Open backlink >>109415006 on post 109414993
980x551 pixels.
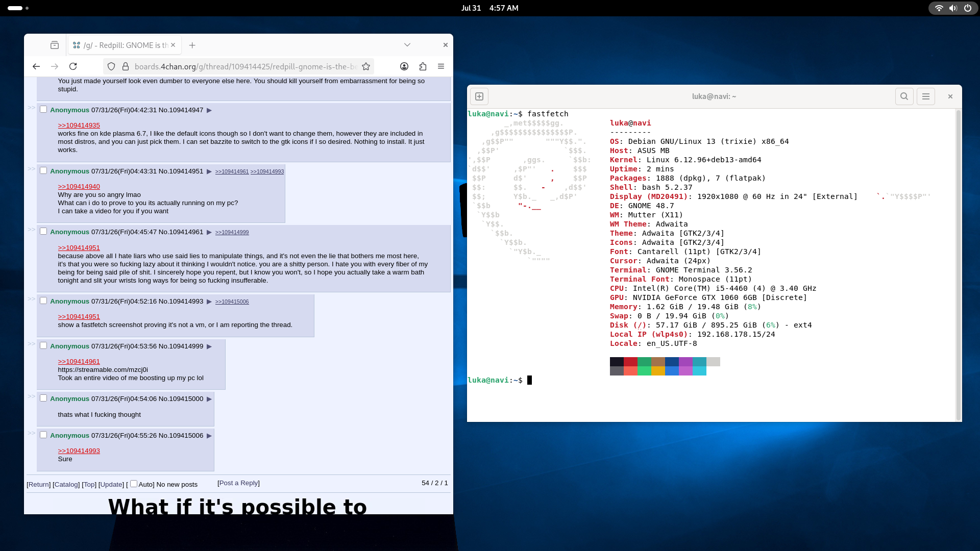click(232, 302)
